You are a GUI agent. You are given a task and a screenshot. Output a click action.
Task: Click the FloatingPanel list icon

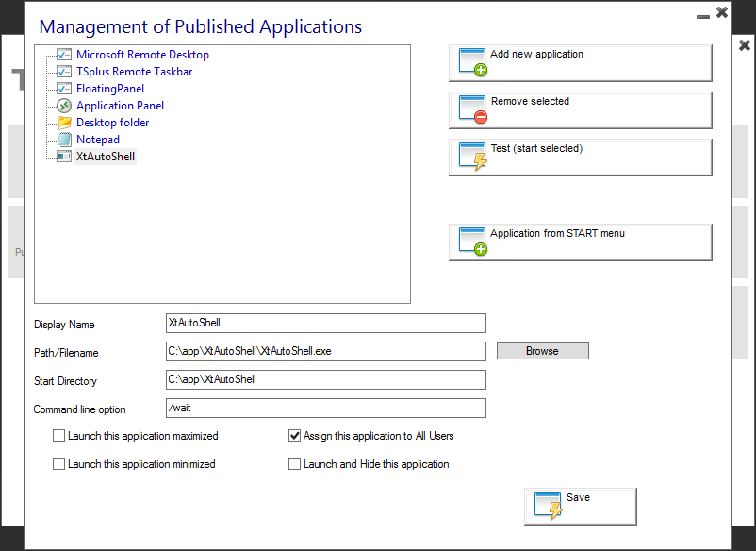pos(64,89)
